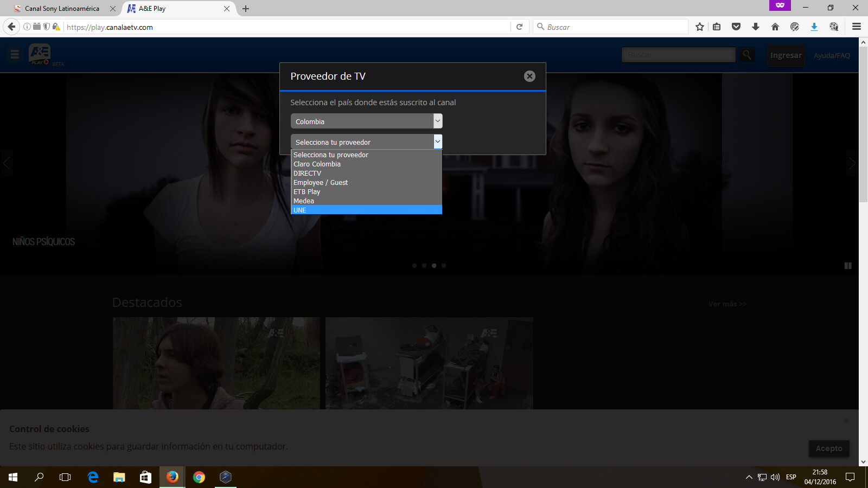This screenshot has width=868, height=488.
Task: Go back to previous page
Action: pyautogui.click(x=12, y=27)
